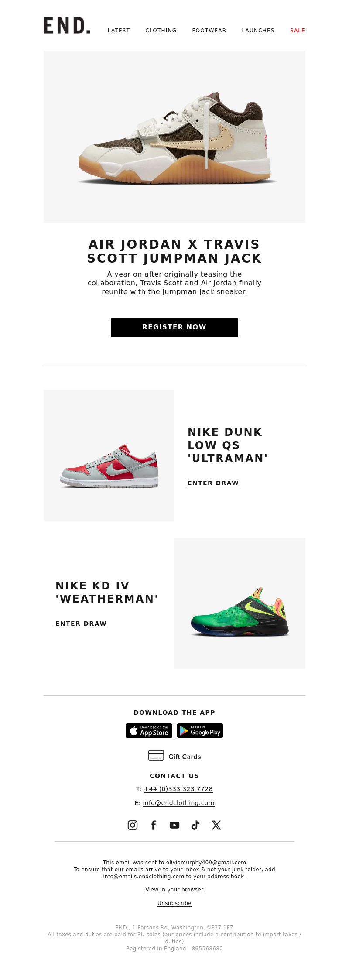Follow the KD IV Weatherman Enter Draw link

(81, 624)
